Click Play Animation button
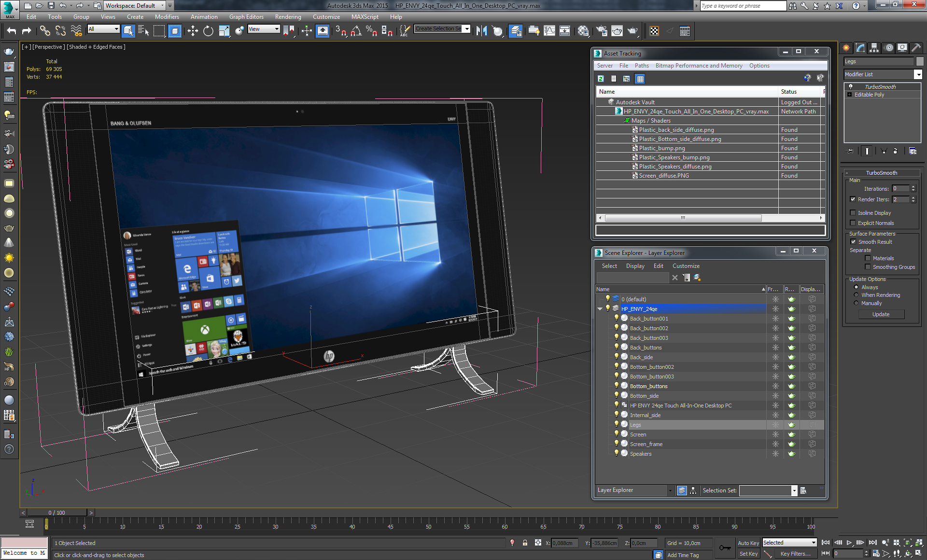Viewport: 927px width, 560px height. 849,543
